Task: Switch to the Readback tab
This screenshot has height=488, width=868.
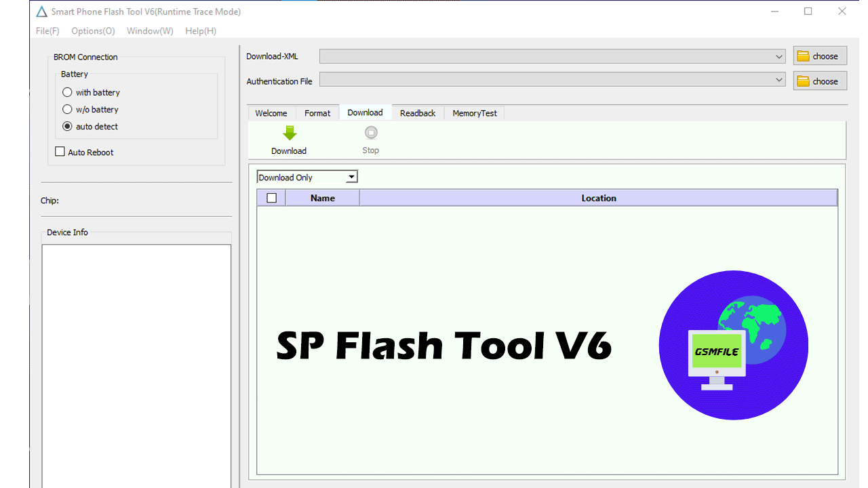Action: tap(417, 113)
